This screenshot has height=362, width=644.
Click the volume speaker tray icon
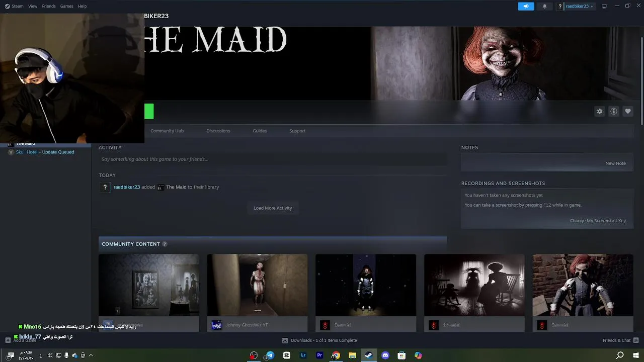[x=50, y=355]
